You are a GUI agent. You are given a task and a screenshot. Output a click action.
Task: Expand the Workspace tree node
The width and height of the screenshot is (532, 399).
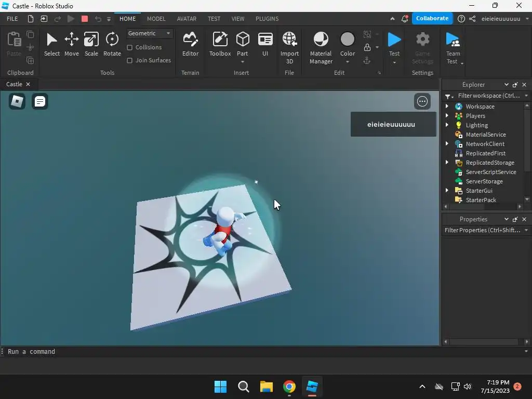click(447, 106)
